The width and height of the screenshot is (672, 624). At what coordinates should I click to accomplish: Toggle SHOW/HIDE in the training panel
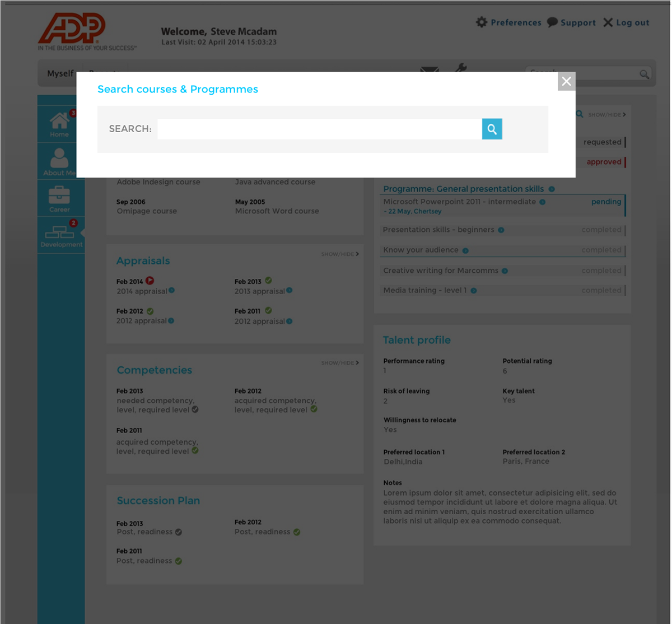[x=607, y=115]
